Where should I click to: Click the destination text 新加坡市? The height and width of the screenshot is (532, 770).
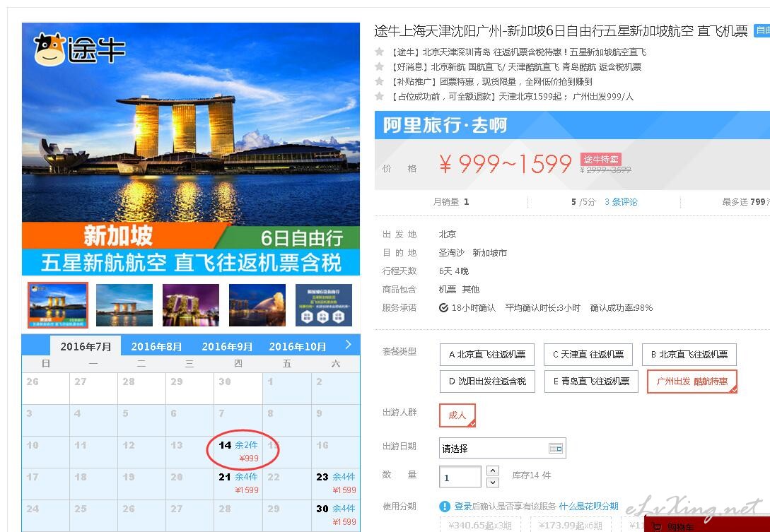pos(489,253)
